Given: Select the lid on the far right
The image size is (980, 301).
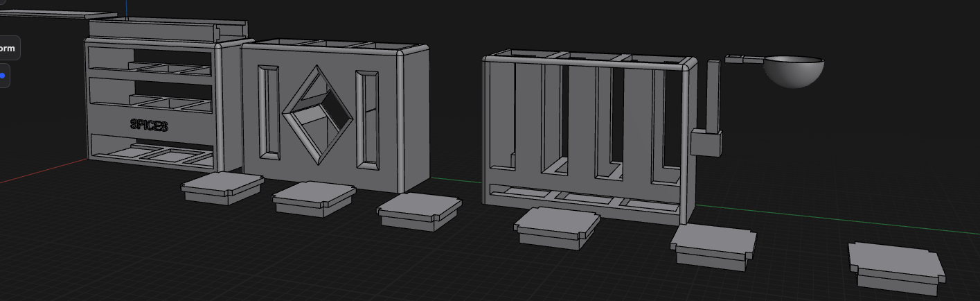Looking at the screenshot, I should click(x=898, y=267).
